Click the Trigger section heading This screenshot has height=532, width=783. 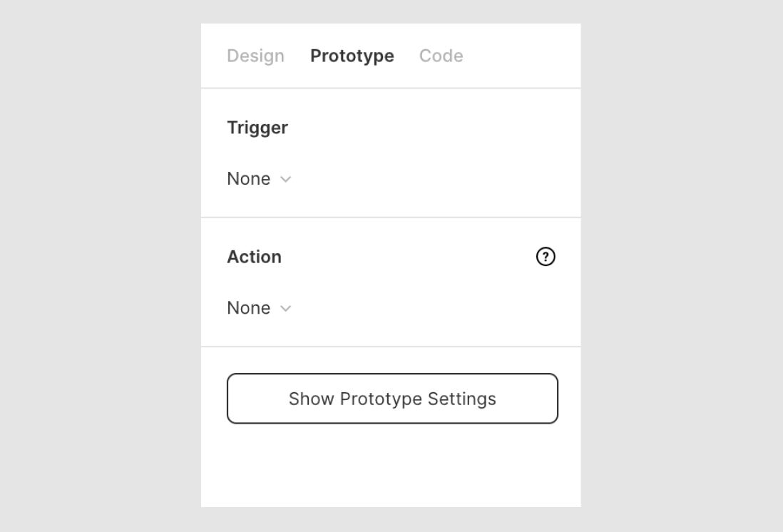tap(257, 128)
